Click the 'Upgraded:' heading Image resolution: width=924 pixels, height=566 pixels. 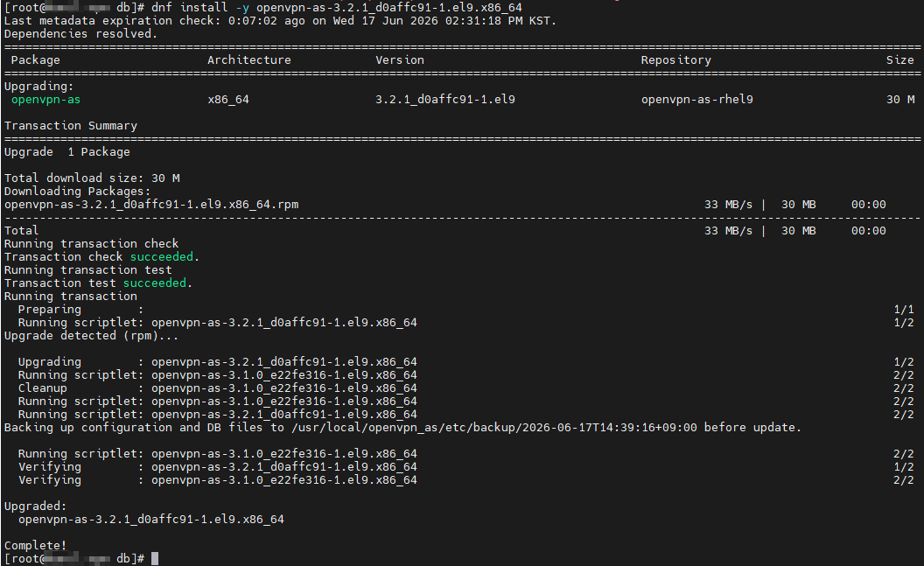point(35,507)
